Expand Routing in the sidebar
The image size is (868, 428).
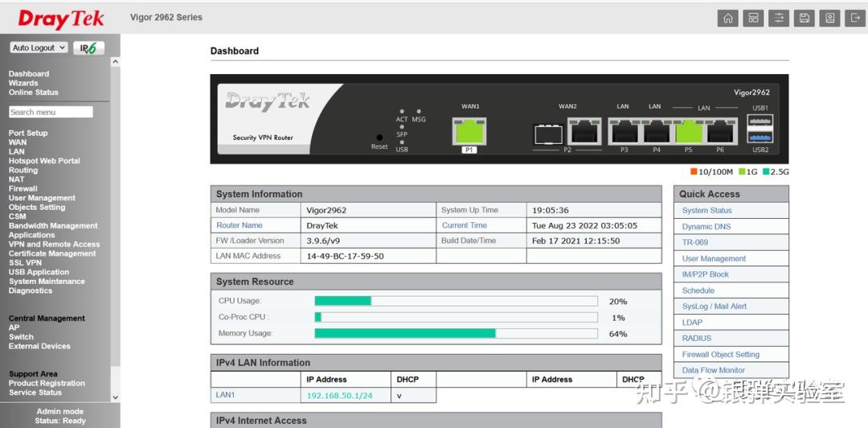tap(23, 171)
